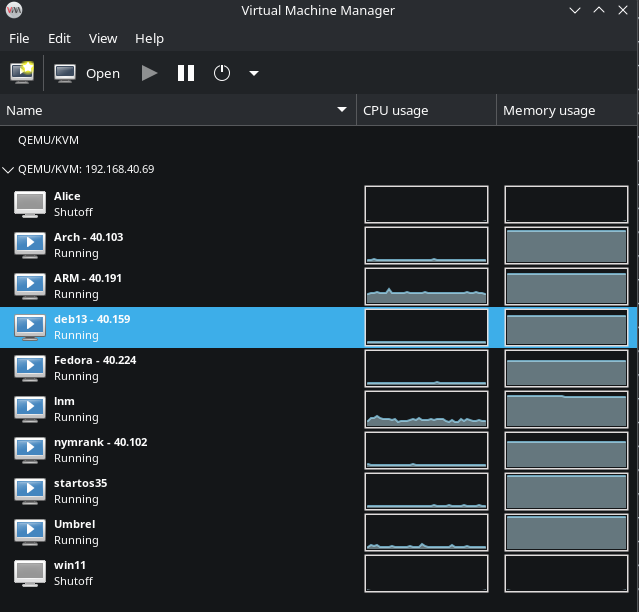Click Umbrel CPU usage graph
The width and height of the screenshot is (639, 612).
(x=426, y=533)
